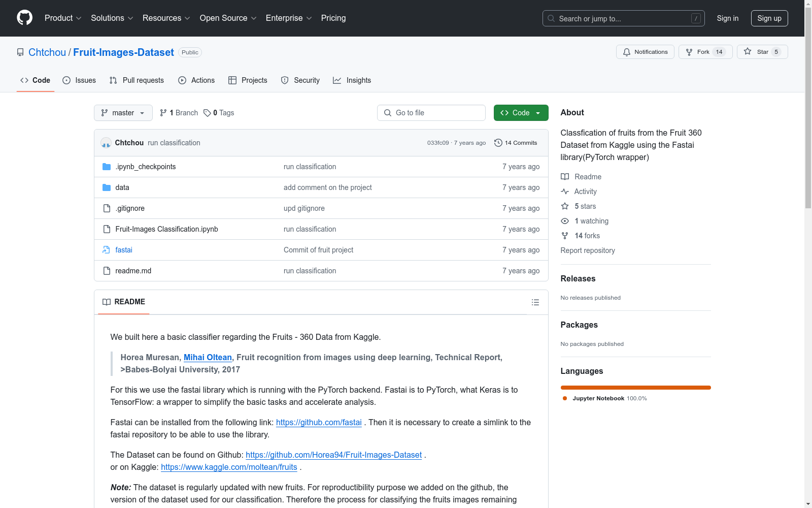This screenshot has width=812, height=508.
Task: Switch to the Issues tab
Action: (79, 80)
